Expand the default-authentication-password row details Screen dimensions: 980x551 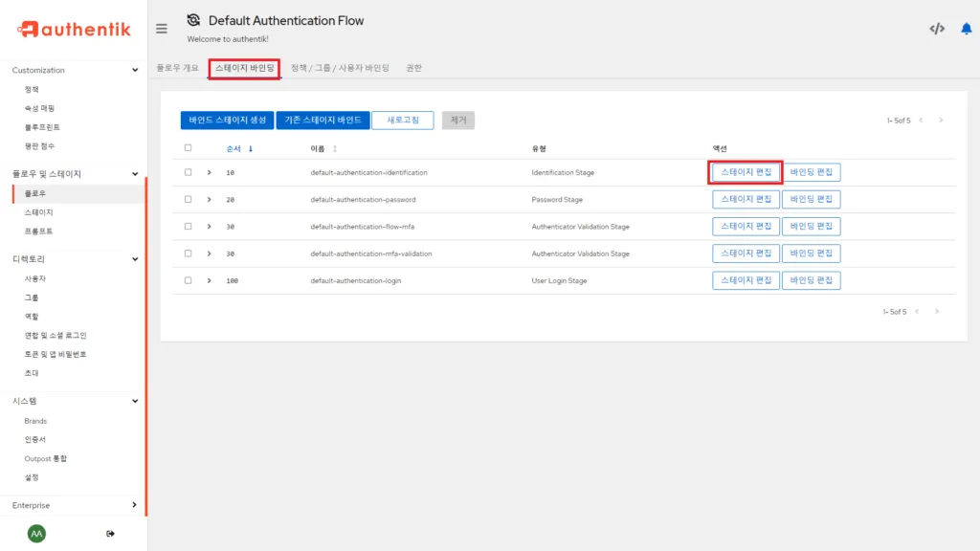[209, 200]
